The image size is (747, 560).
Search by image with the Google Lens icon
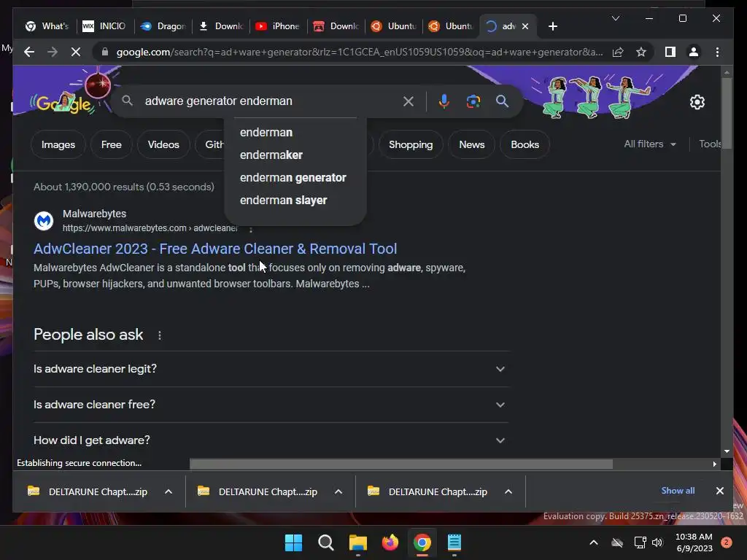473,101
